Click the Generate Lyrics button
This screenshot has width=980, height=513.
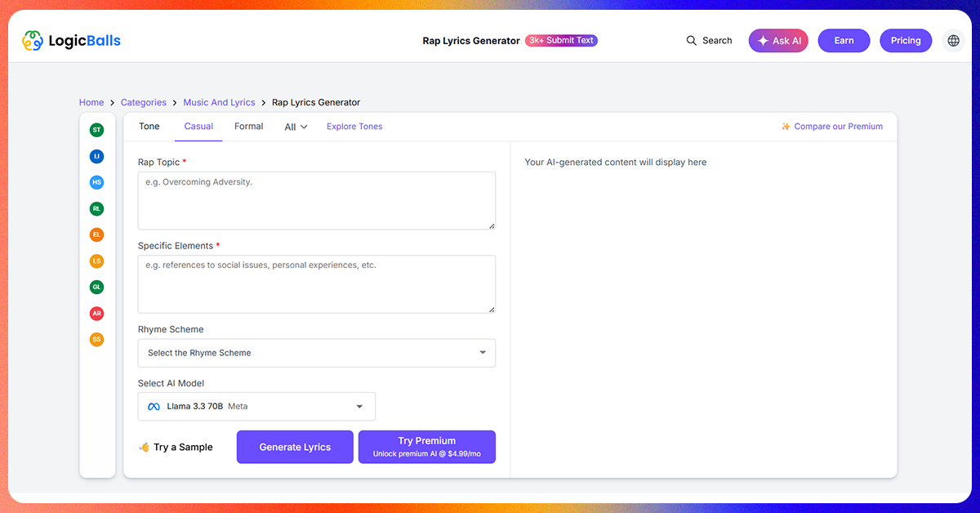coord(295,447)
